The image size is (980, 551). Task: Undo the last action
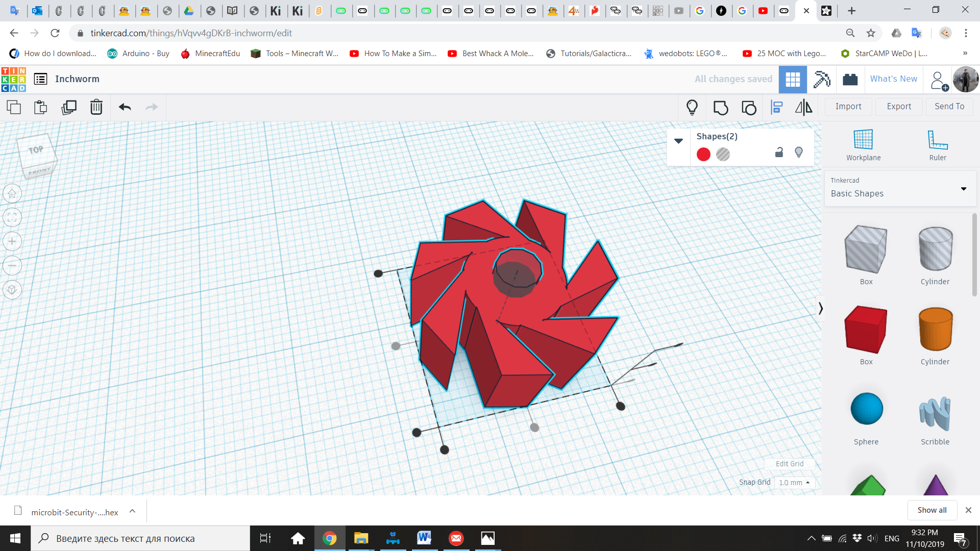coord(125,107)
